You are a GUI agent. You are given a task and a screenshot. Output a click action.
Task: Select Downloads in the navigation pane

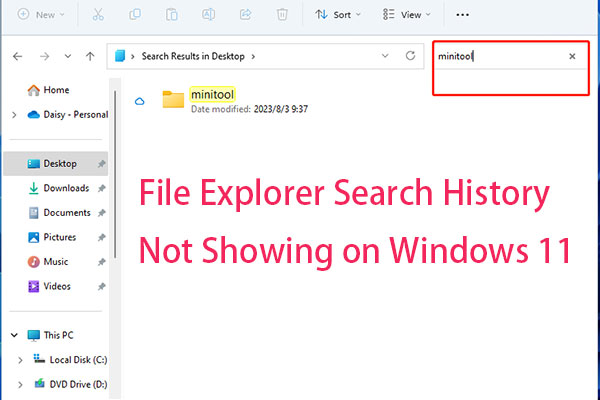click(x=66, y=188)
